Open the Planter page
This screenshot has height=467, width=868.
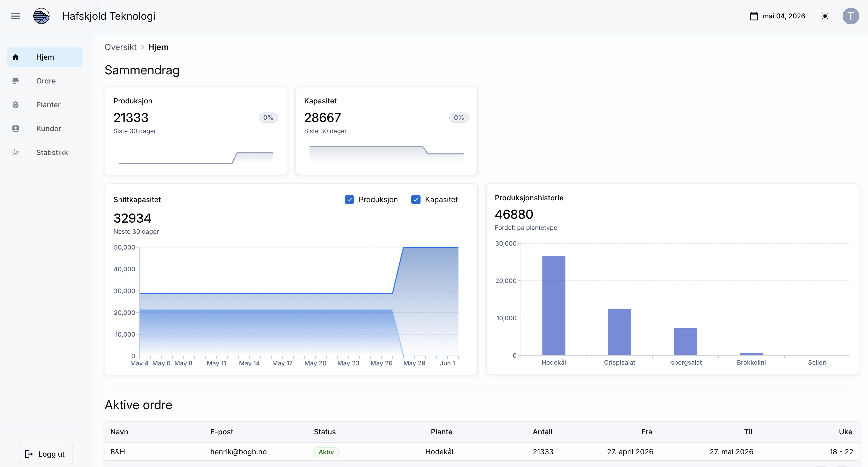click(45, 105)
